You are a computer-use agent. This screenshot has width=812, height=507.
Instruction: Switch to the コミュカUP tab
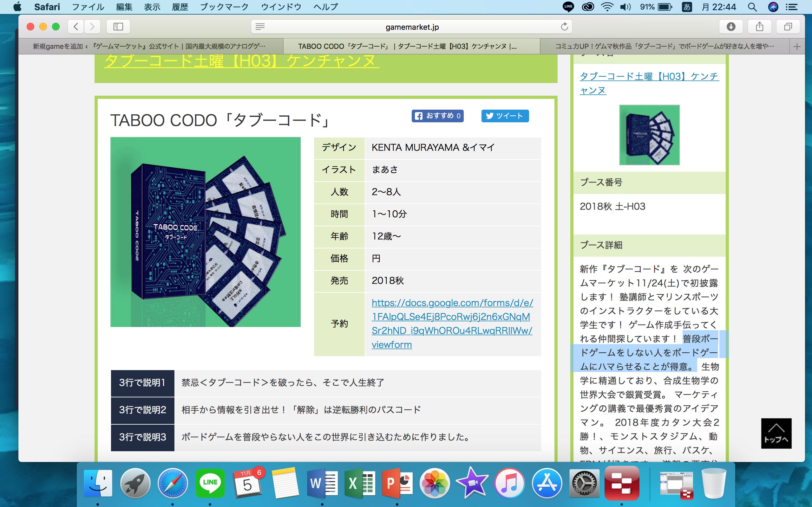pyautogui.click(x=665, y=46)
